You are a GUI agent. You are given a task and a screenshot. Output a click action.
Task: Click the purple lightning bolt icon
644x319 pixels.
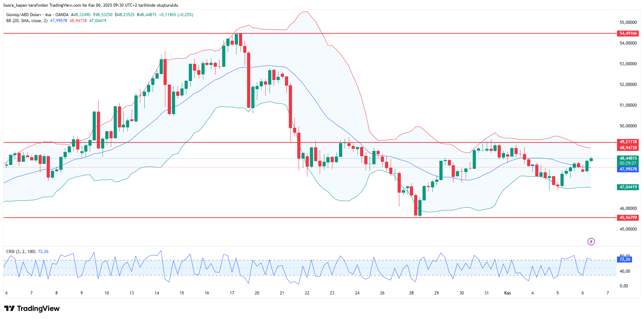coord(591,241)
